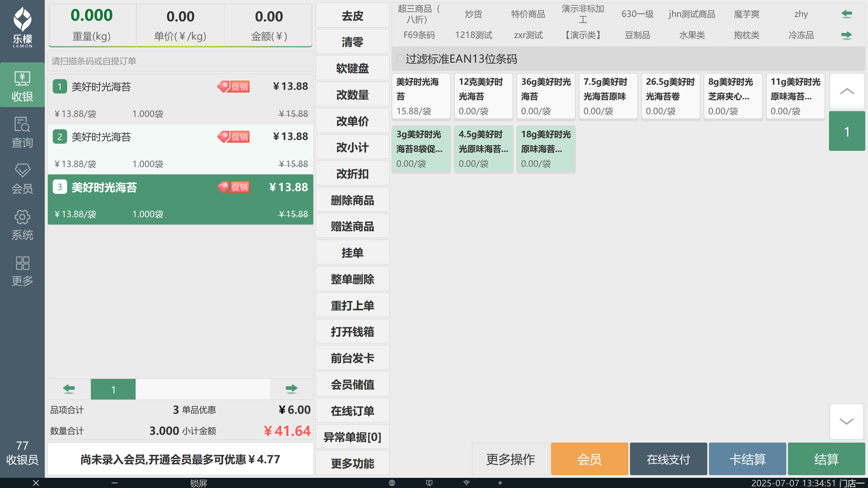868x488 pixels.
Task: Open 异常单据[0] list
Action: [x=353, y=437]
